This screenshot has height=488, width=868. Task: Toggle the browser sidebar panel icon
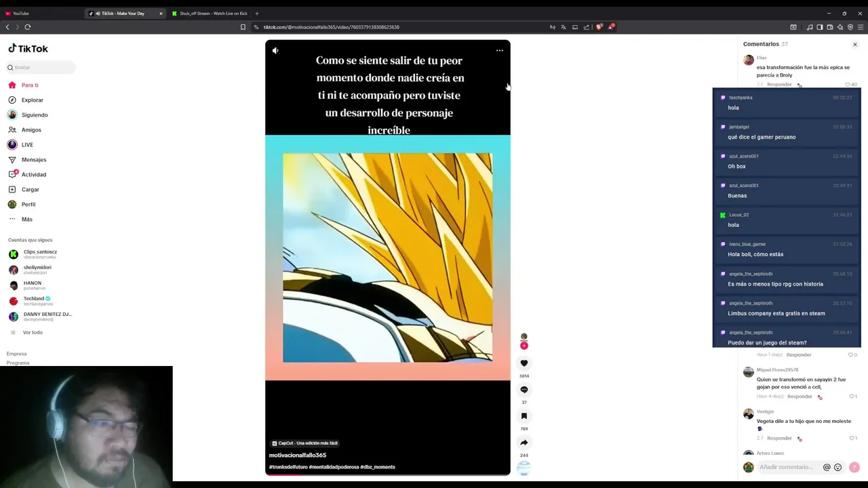[819, 27]
